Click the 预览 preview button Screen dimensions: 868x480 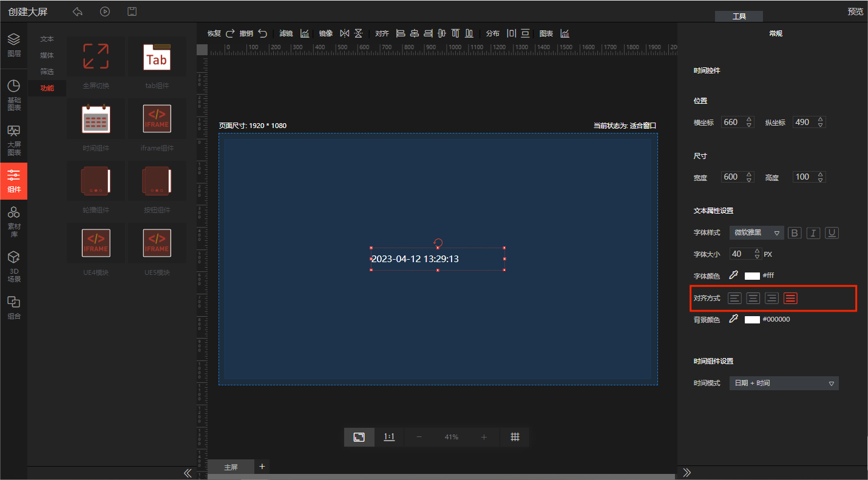click(855, 12)
